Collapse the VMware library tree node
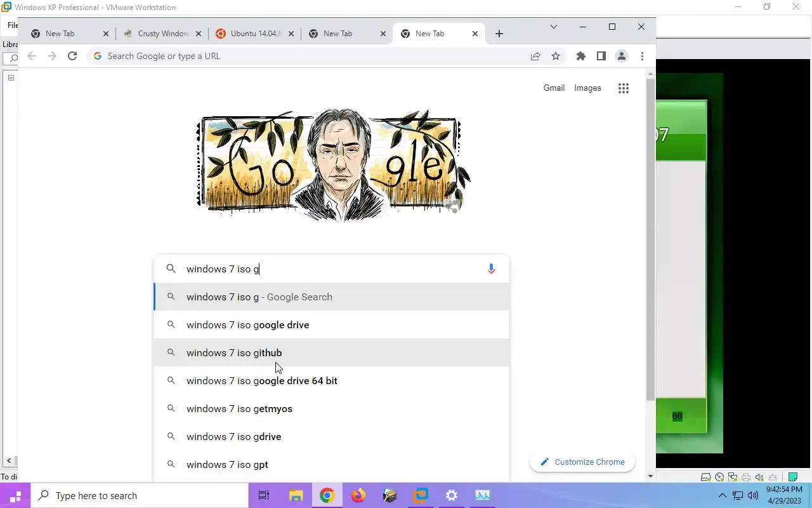Viewport: 812px width, 508px height. click(11, 77)
